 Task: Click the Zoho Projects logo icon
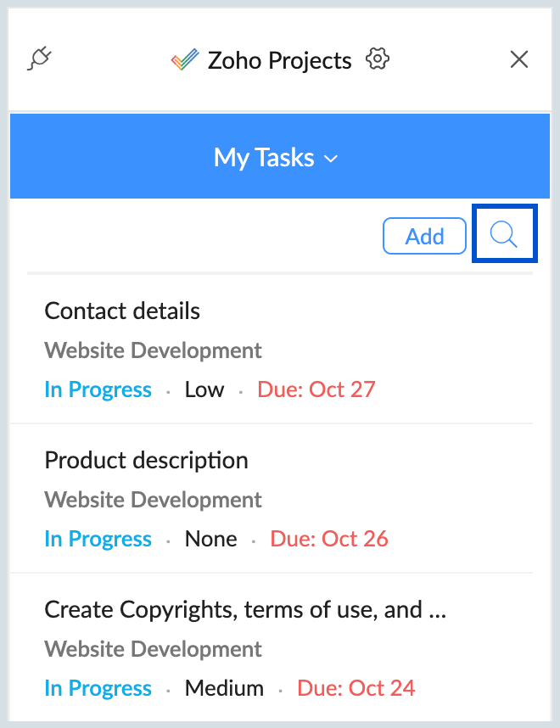click(x=182, y=60)
